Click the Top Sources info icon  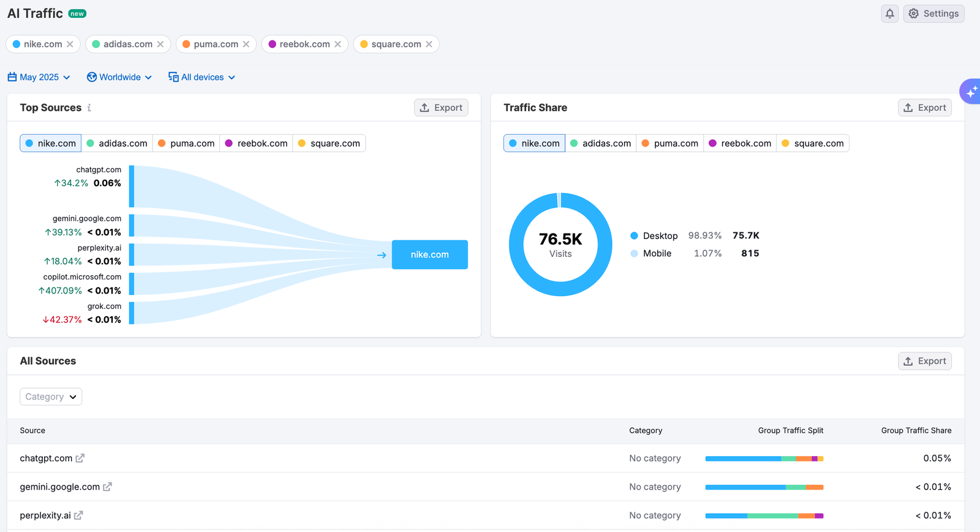coord(89,107)
